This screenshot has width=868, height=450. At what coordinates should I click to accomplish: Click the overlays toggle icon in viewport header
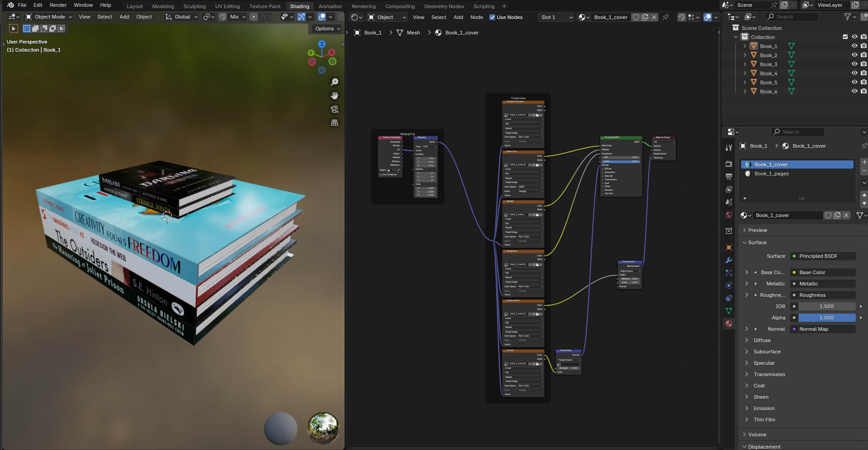pyautogui.click(x=322, y=17)
